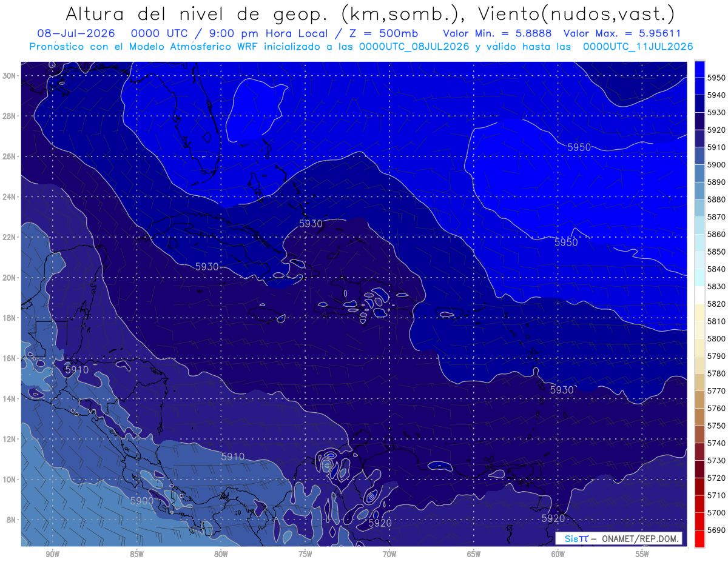Click the 5940 label on the color scale
728x562 pixels.
tap(716, 95)
